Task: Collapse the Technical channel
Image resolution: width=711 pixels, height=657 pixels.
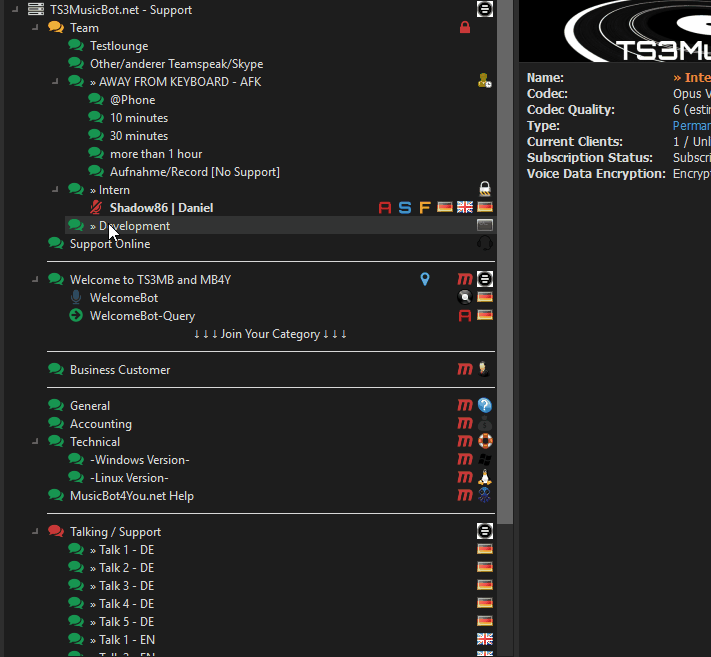Action: click(x=35, y=441)
